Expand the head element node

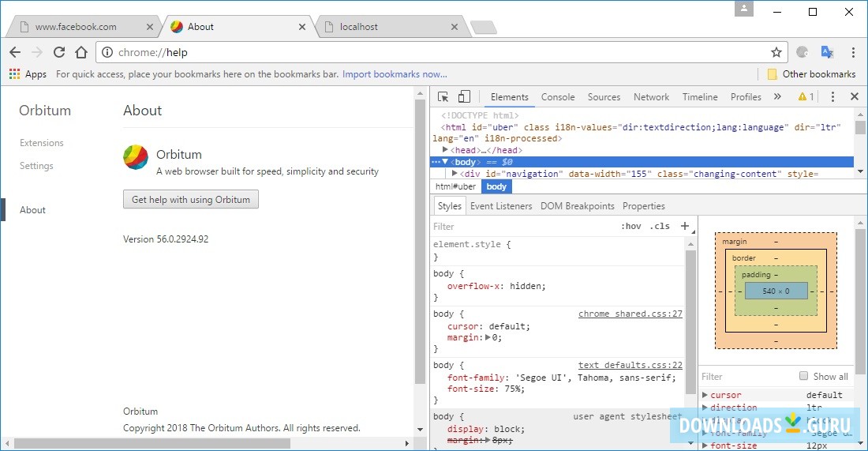coord(446,150)
